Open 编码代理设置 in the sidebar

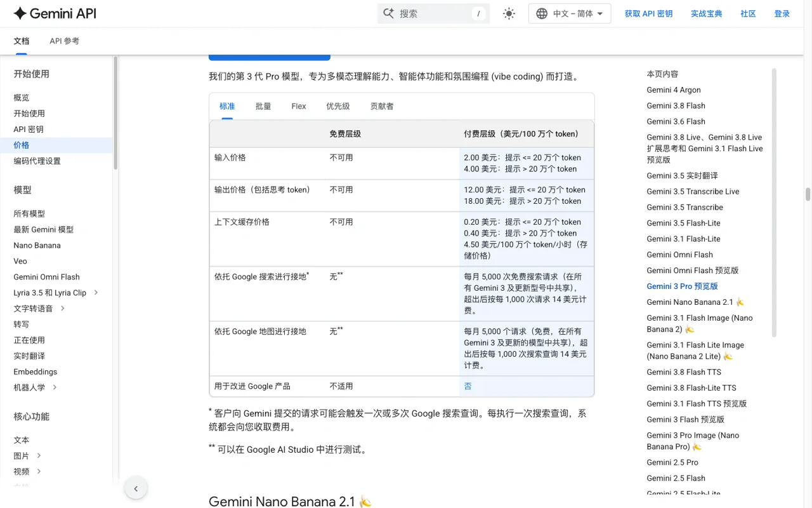click(x=37, y=161)
